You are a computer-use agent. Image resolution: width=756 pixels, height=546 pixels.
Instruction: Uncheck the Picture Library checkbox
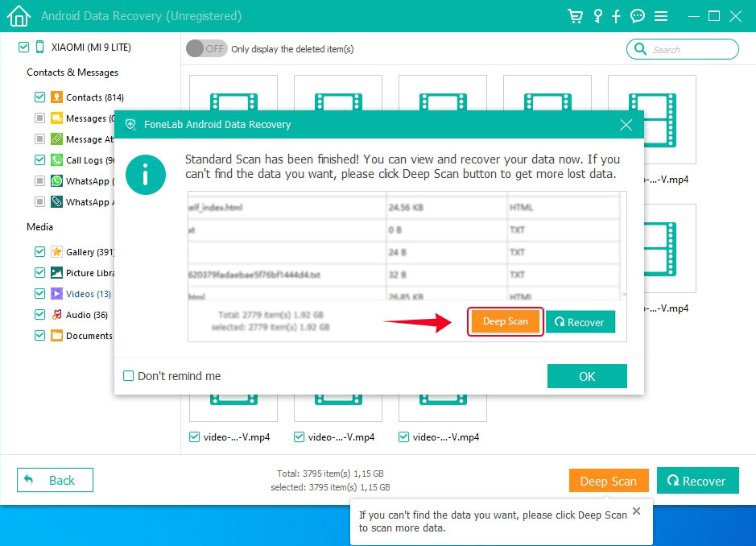(x=40, y=272)
